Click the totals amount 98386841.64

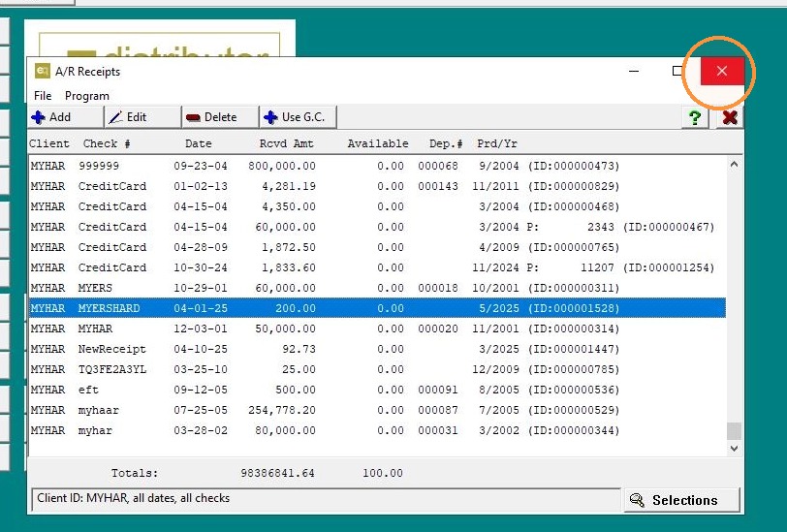click(277, 473)
